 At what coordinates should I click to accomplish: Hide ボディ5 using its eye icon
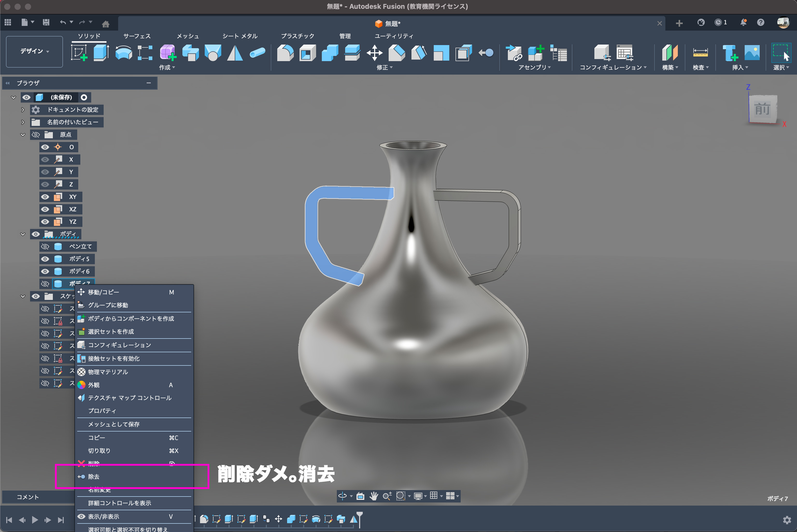click(x=45, y=259)
